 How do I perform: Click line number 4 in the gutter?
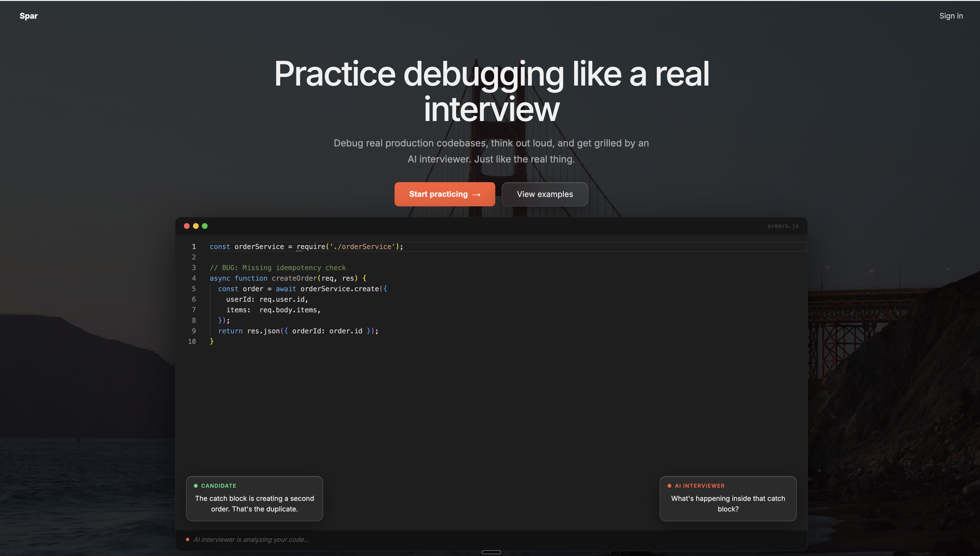tap(194, 278)
